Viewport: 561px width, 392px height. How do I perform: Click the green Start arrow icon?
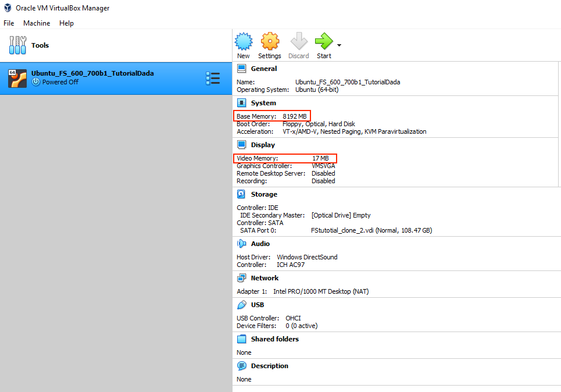[x=323, y=42]
